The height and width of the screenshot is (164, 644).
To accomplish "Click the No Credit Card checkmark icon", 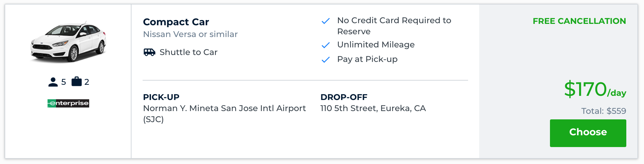I will [x=325, y=21].
